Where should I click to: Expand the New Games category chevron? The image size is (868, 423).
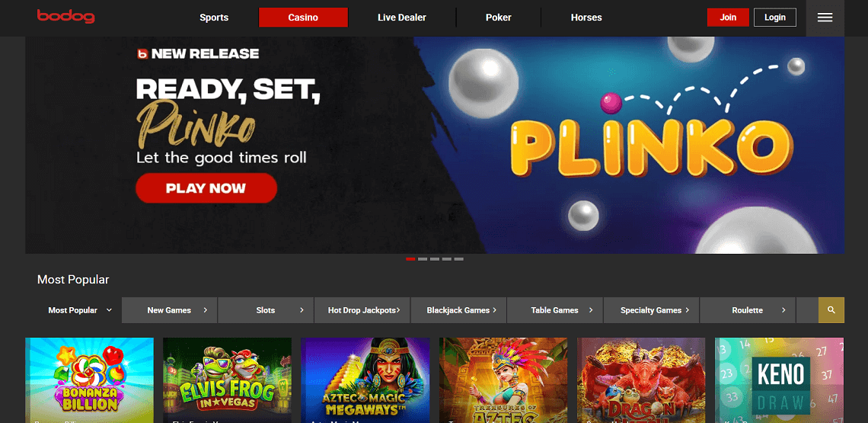click(x=206, y=310)
